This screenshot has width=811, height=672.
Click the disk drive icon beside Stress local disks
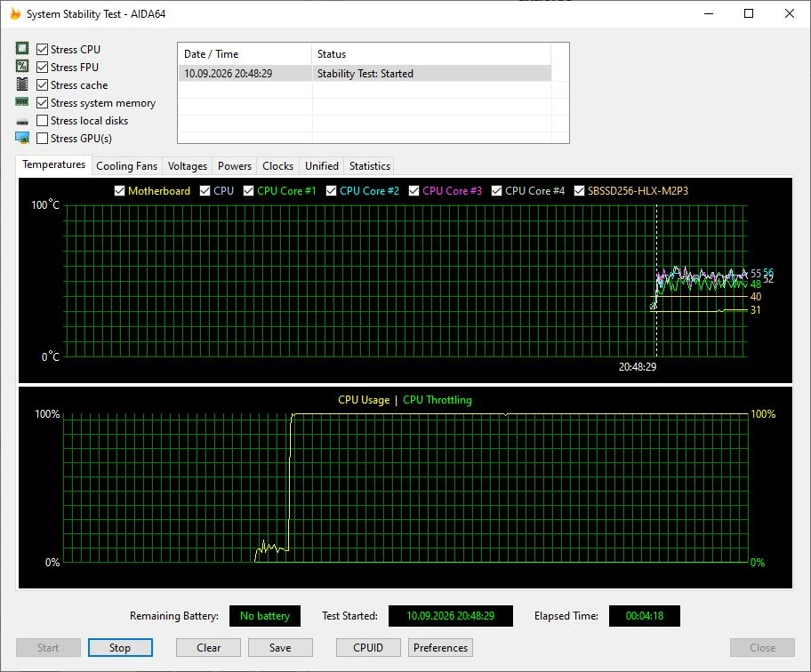tap(21, 122)
